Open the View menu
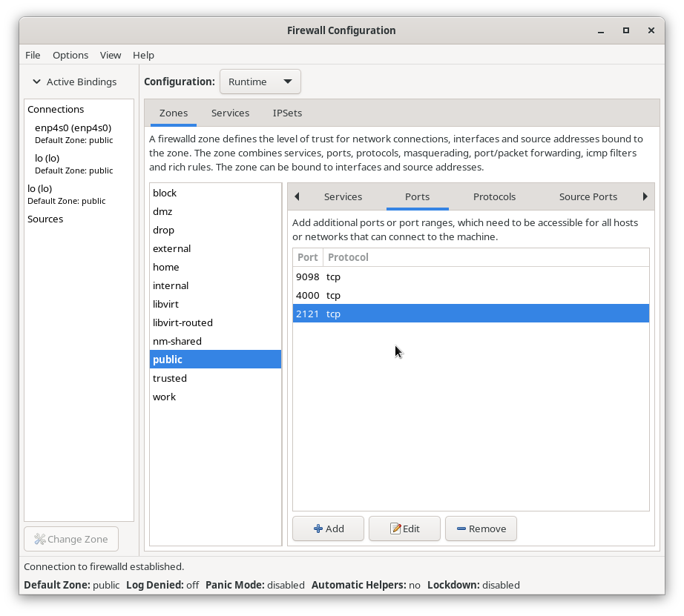Image resolution: width=684 pixels, height=616 pixels. 111,56
